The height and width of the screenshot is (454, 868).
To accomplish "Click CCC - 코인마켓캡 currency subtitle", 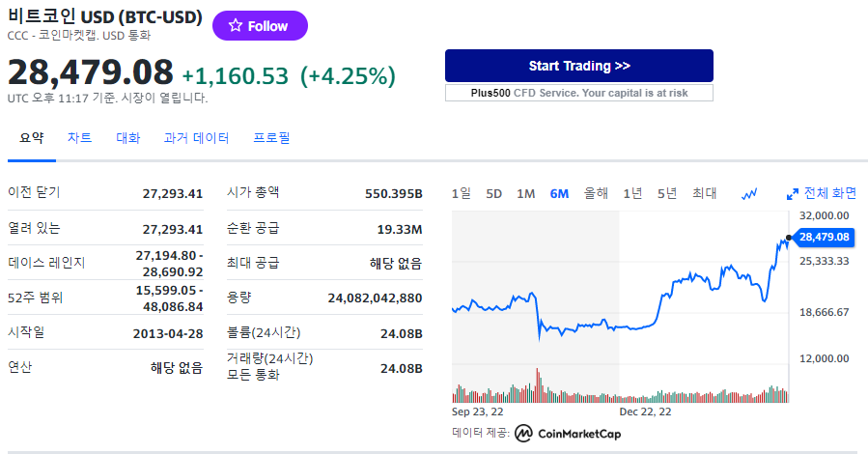I will coord(79,36).
